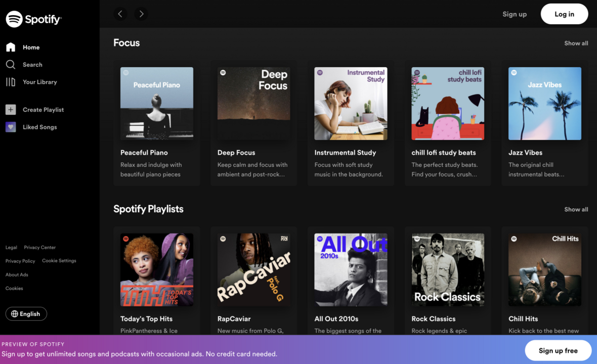
Task: Click the Create Playlist plus icon
Action: [11, 110]
